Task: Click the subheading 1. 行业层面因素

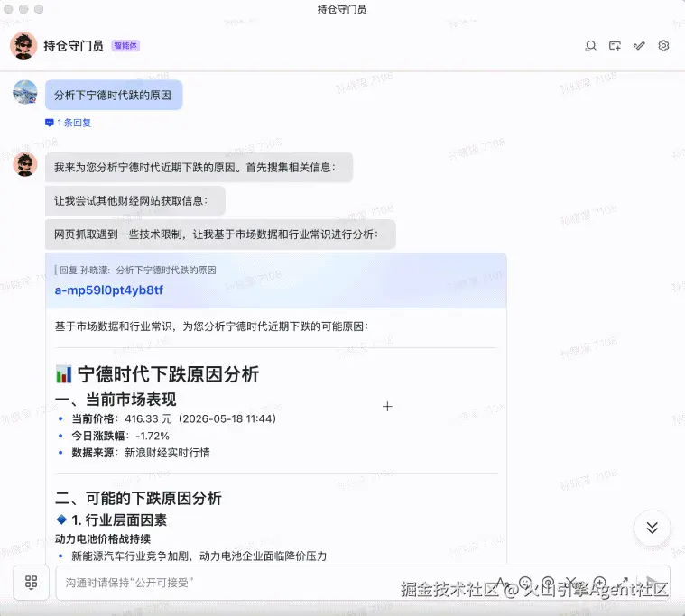Action: pos(119,520)
